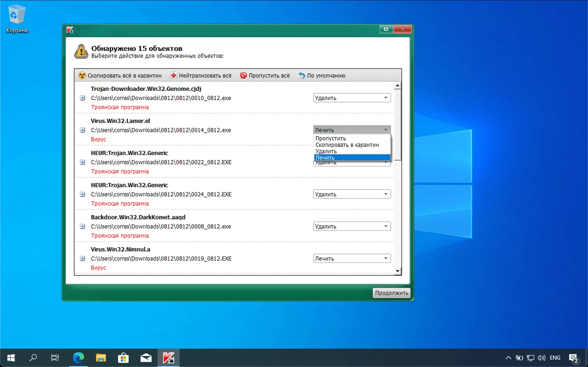
Task: Click the network tray icon
Action: point(530,358)
